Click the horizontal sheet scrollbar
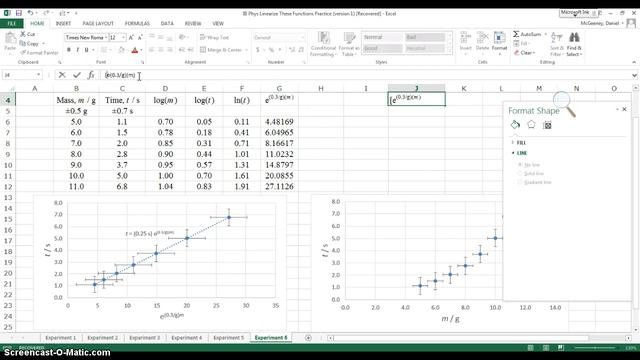The width and height of the screenshot is (640, 360). pos(461,338)
